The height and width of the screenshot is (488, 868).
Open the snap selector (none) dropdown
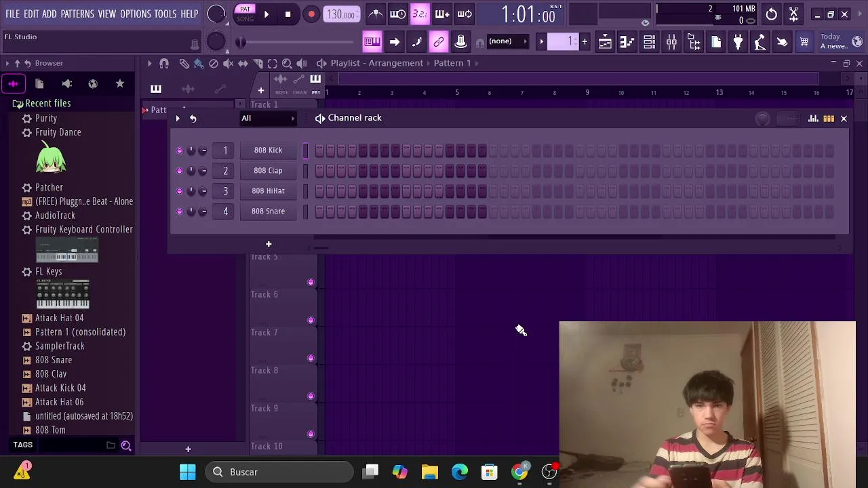point(507,41)
